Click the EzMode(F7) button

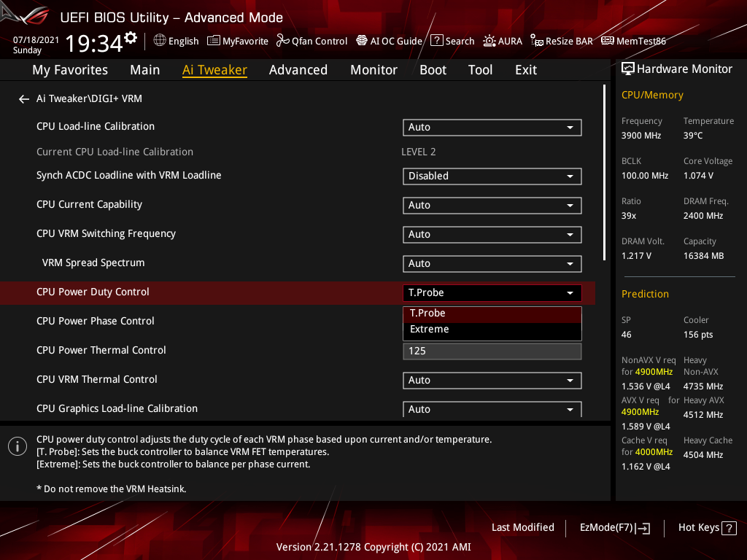(x=614, y=527)
